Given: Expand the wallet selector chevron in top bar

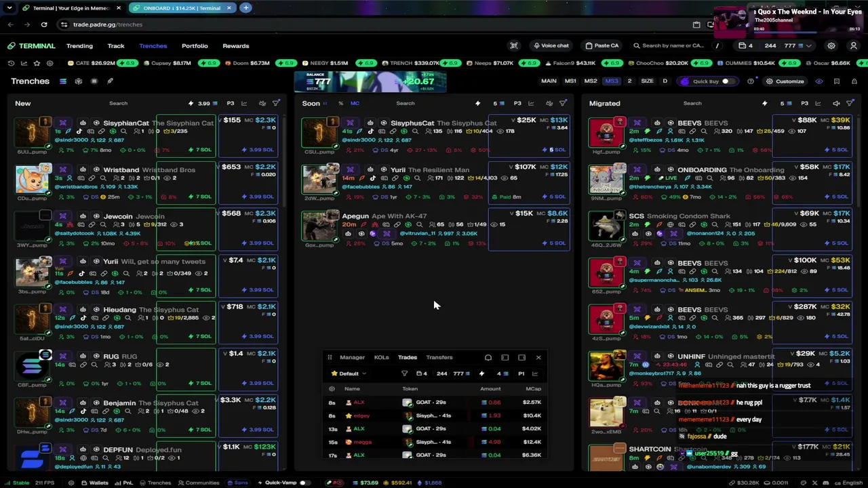Looking at the screenshot, I should (x=809, y=46).
